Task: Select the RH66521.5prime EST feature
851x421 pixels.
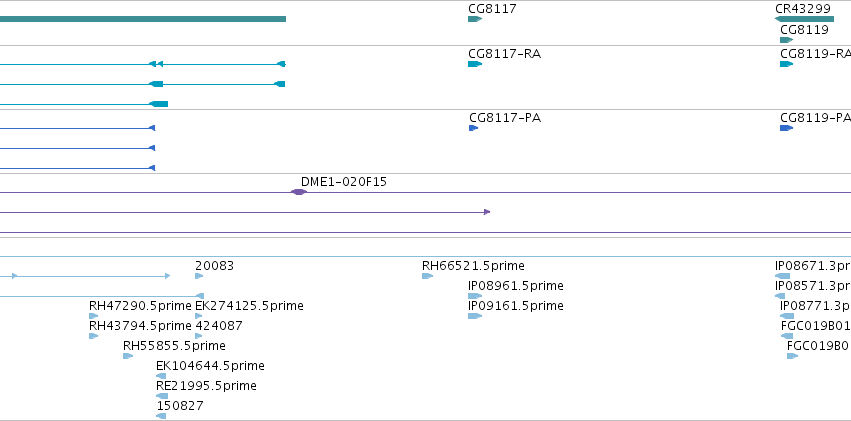Action: pyautogui.click(x=427, y=276)
